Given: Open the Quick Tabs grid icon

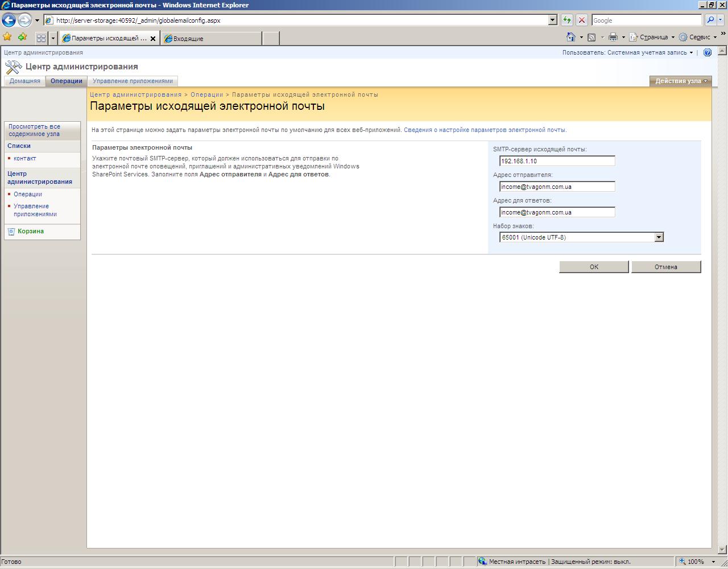Looking at the screenshot, I should 41,38.
